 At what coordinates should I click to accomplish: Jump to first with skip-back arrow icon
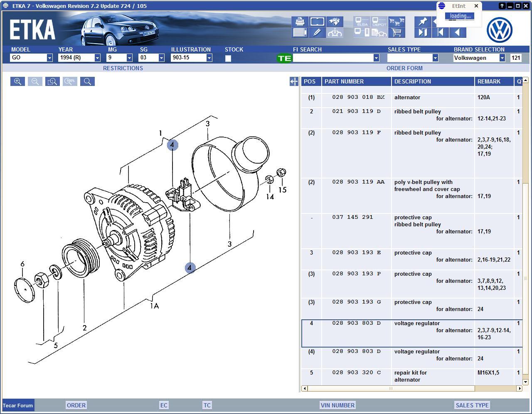440,32
